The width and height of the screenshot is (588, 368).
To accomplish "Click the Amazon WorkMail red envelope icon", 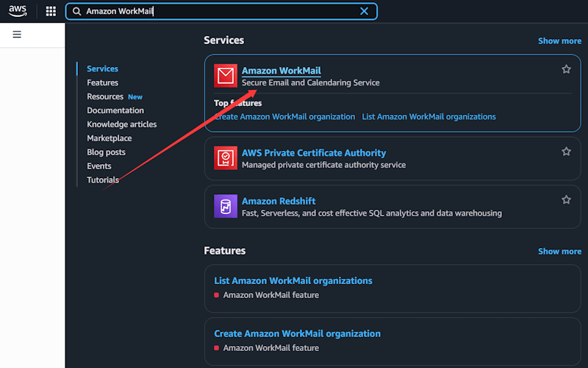I will tap(226, 76).
